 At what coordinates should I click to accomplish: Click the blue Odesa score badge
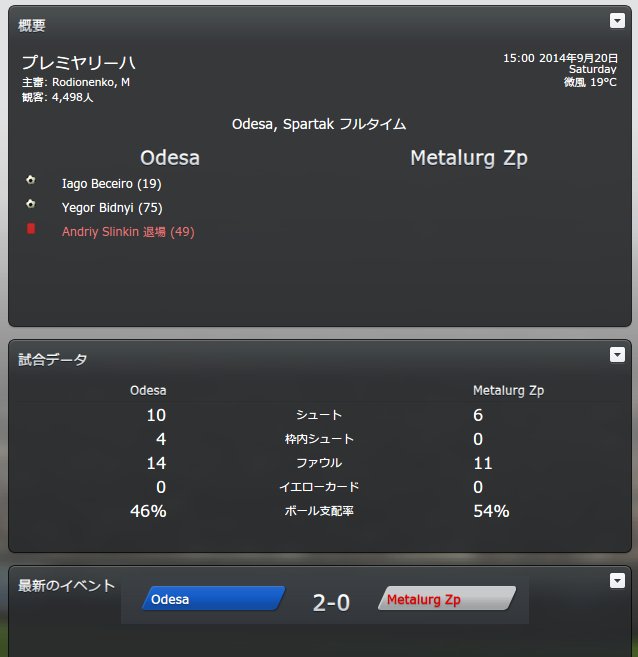214,598
